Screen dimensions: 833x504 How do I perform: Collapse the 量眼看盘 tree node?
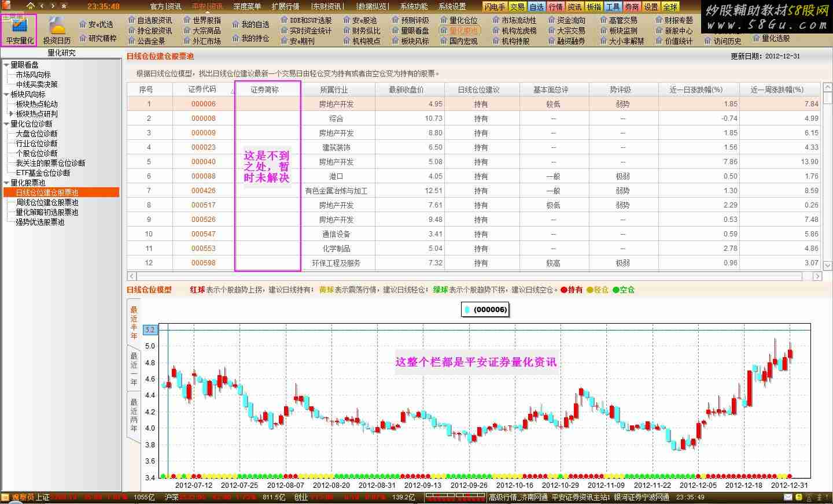pyautogui.click(x=6, y=65)
